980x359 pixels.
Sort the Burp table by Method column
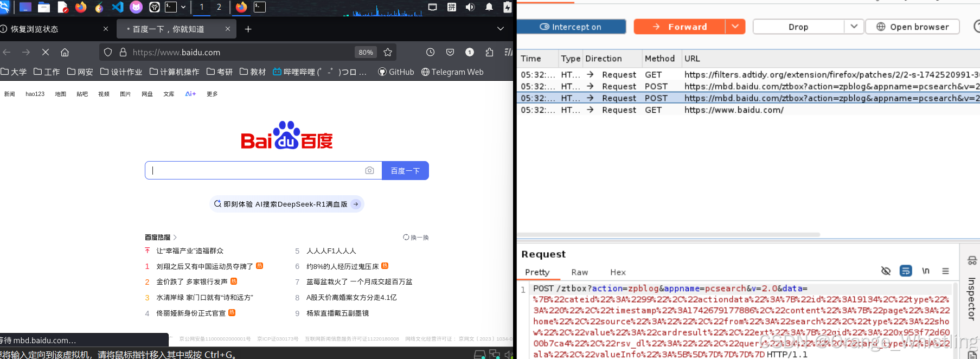[659, 59]
